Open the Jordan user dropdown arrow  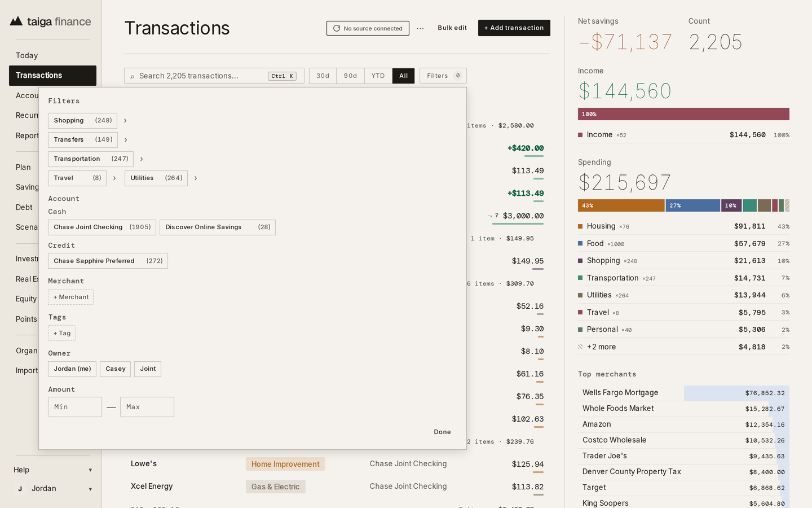[90, 489]
